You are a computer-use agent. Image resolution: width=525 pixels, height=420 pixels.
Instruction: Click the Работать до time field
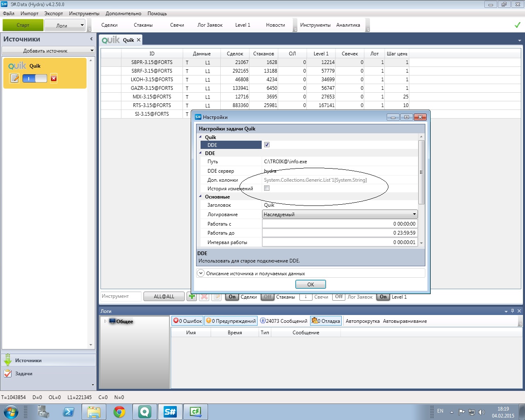(x=340, y=233)
